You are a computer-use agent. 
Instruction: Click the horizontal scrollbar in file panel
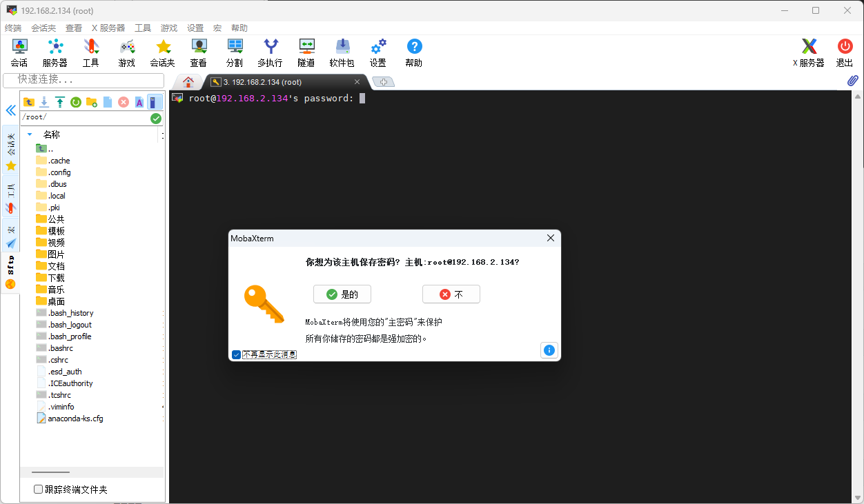51,472
